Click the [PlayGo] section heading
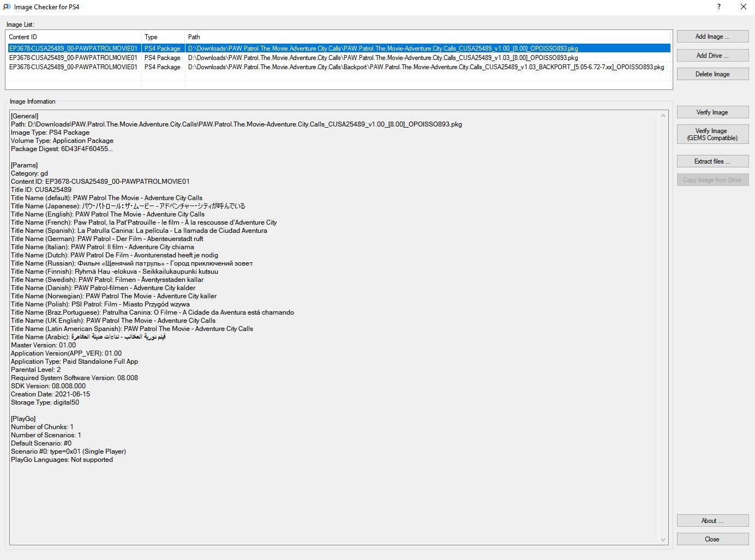This screenshot has width=755, height=560. pyautogui.click(x=23, y=419)
